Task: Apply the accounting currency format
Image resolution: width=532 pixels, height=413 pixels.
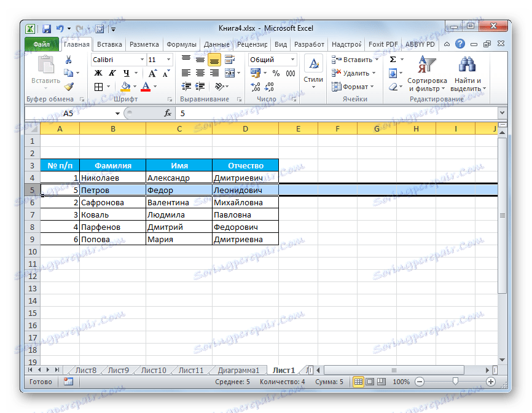Action: pos(256,73)
